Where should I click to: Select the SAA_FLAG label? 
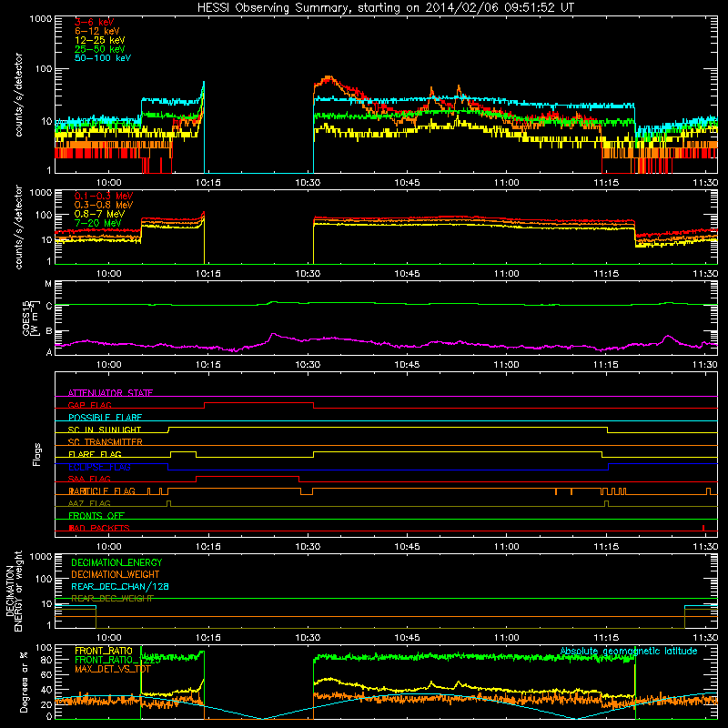coord(89,479)
